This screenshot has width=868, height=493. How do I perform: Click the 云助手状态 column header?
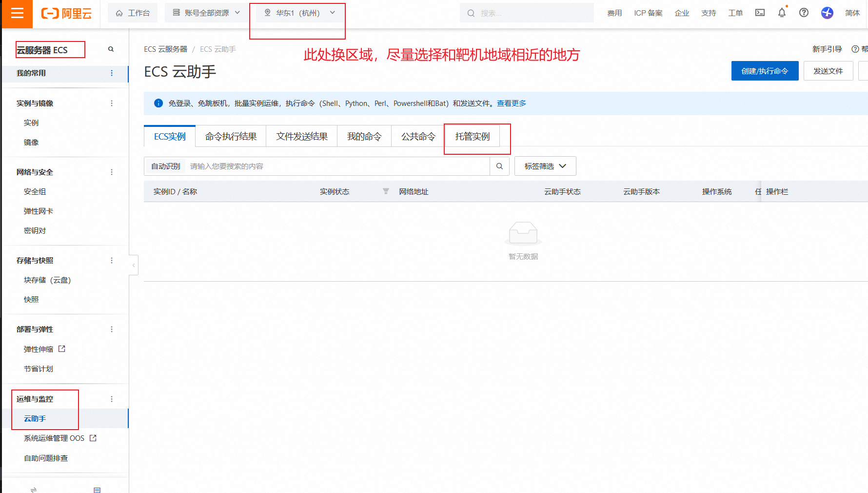(x=563, y=192)
